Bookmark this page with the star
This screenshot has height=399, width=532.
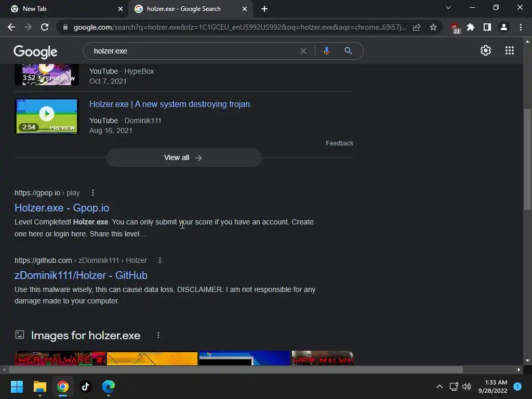[433, 27]
